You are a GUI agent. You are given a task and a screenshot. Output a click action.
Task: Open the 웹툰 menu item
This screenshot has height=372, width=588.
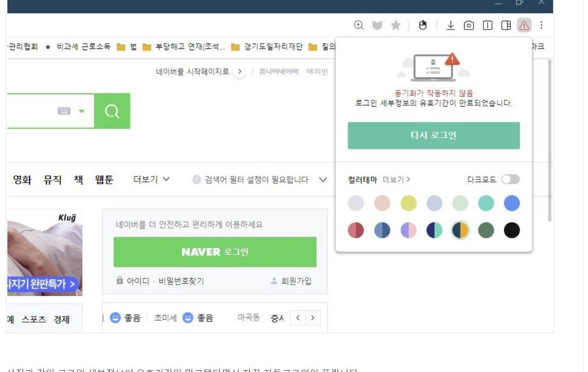tap(104, 180)
